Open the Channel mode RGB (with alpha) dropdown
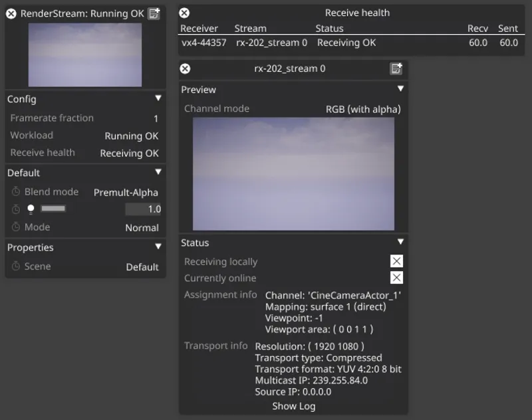This screenshot has width=532, height=420. [363, 109]
